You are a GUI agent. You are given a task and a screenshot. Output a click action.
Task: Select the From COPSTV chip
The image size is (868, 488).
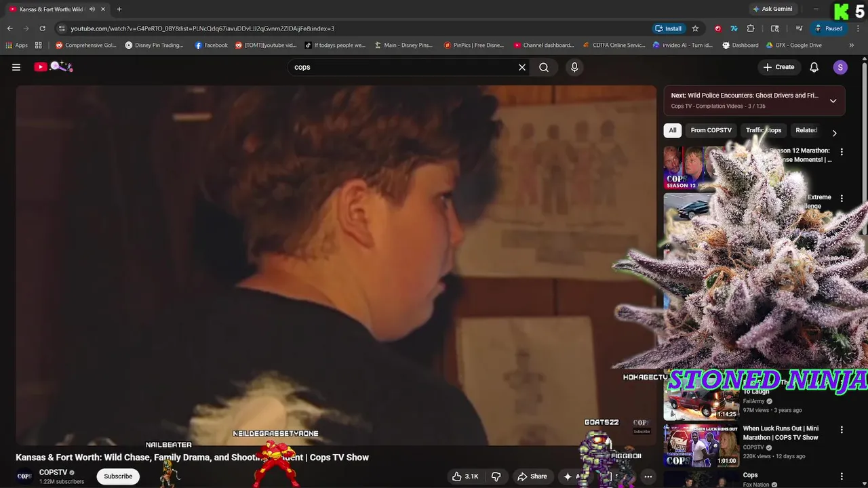point(711,130)
